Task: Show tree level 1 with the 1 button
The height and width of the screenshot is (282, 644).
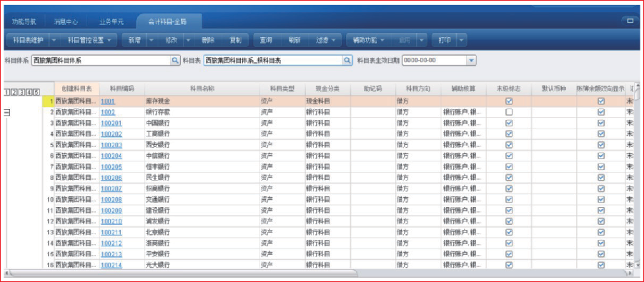Action: (x=7, y=92)
